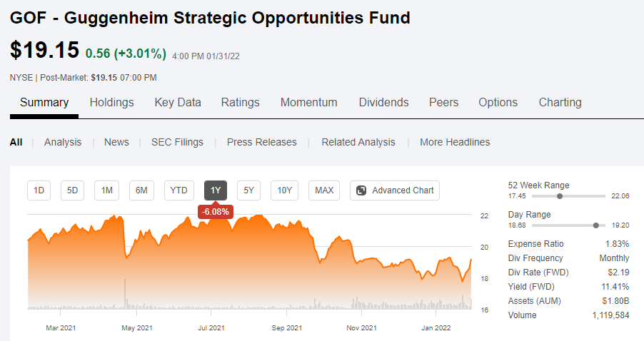
Task: Click the 52 week low 17.45
Action: point(517,196)
